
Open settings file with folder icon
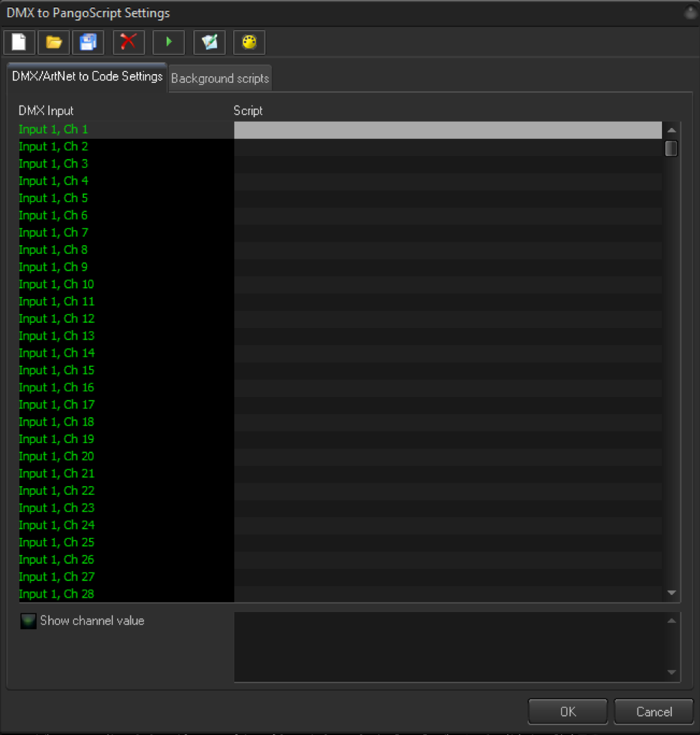(54, 42)
